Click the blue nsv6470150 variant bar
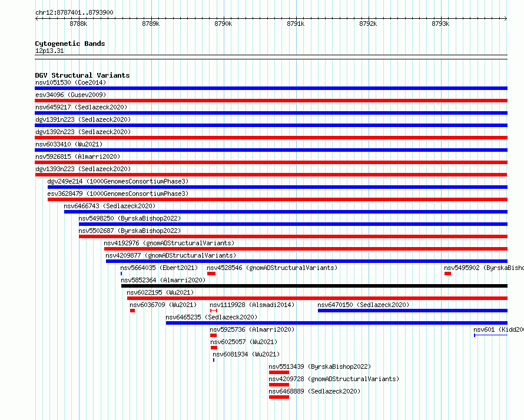The image size is (524, 420). (413, 311)
